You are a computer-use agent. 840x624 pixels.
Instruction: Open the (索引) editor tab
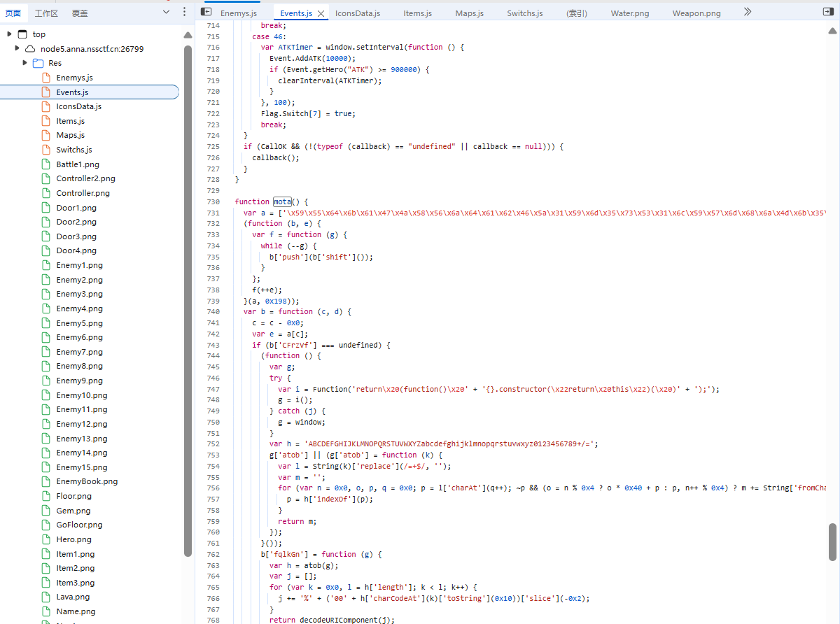pos(577,13)
